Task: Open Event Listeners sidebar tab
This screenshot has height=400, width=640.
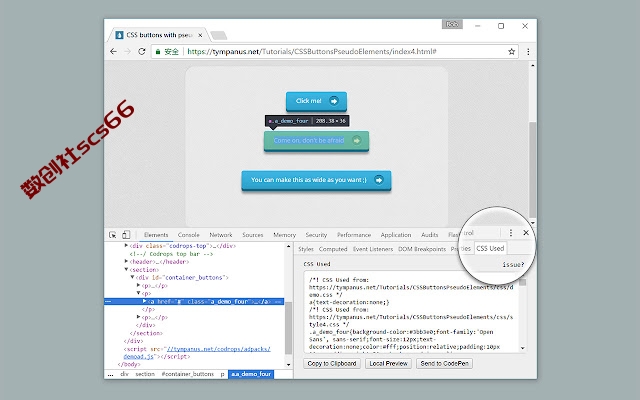Action: click(x=373, y=249)
